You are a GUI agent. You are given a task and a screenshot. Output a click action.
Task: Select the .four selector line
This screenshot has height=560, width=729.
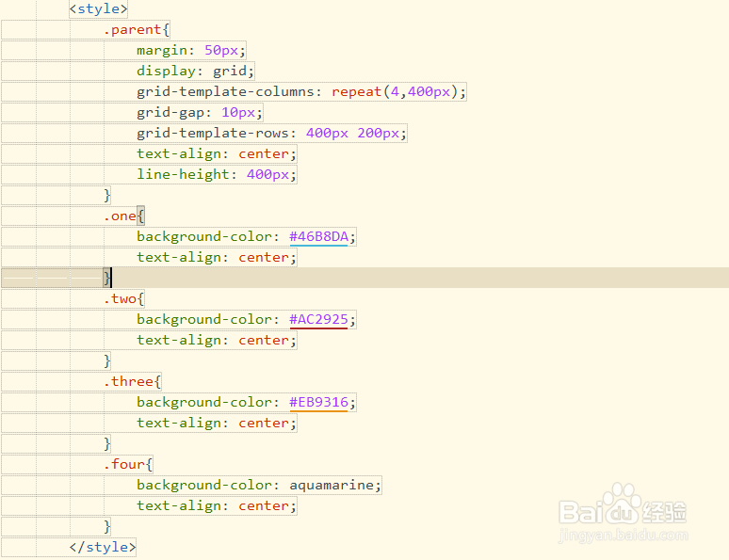click(128, 464)
